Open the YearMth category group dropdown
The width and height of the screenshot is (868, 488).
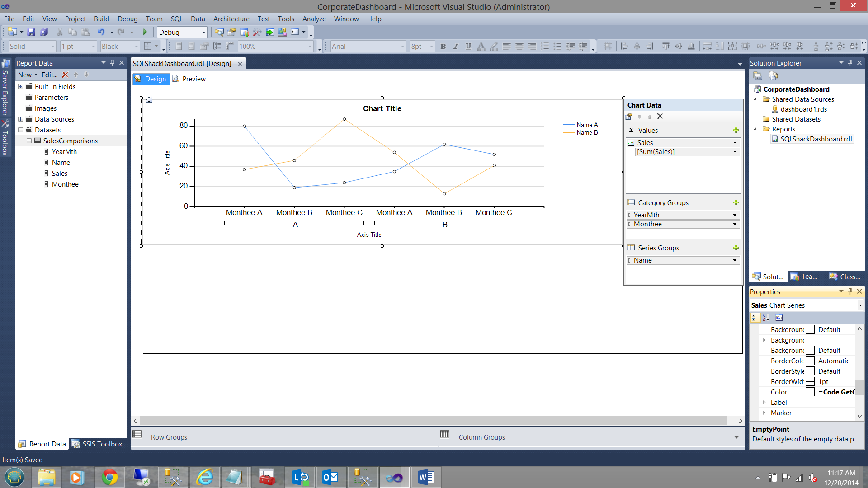(735, 215)
